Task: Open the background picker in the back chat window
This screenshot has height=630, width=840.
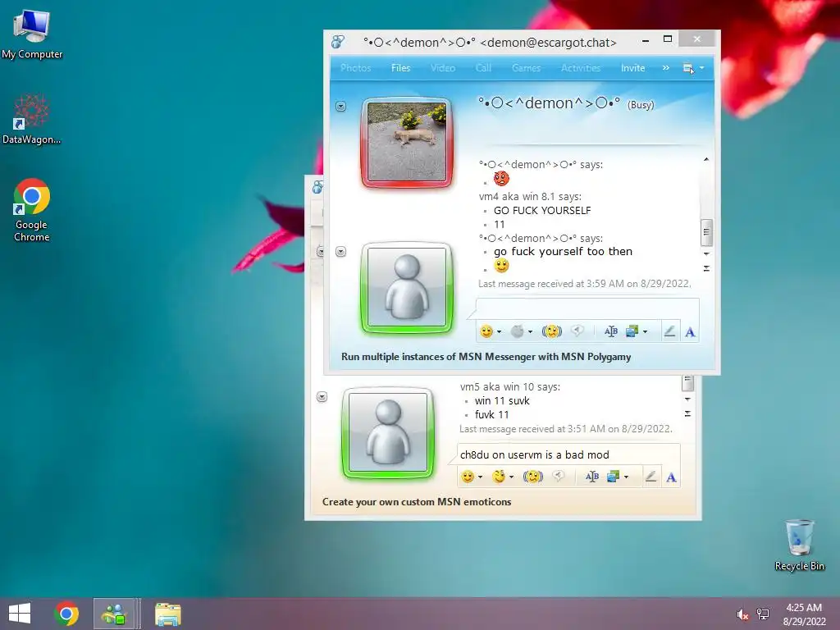Action: click(614, 477)
